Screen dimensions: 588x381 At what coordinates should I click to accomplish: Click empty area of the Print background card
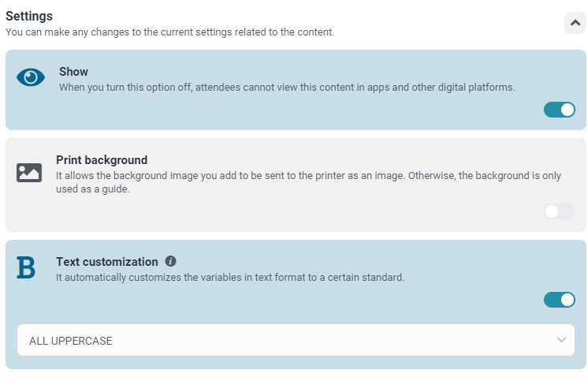click(276, 213)
